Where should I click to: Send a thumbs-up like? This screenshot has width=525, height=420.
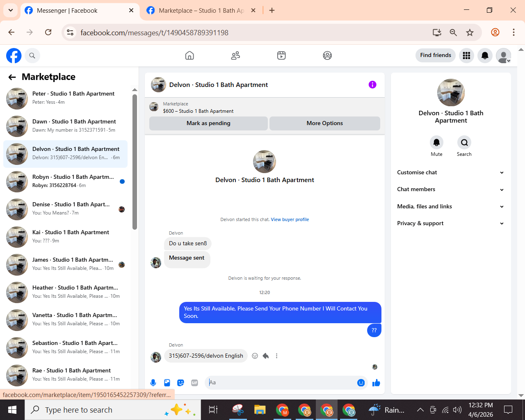coord(376,383)
